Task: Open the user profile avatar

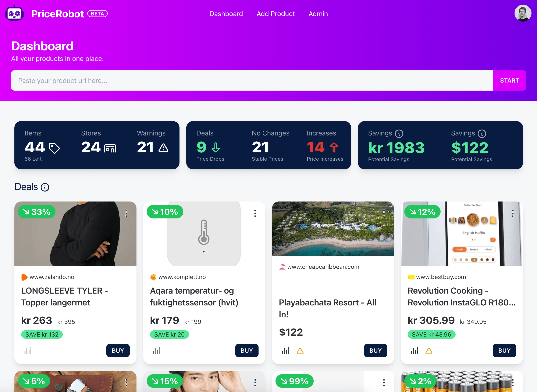Action: coord(523,13)
